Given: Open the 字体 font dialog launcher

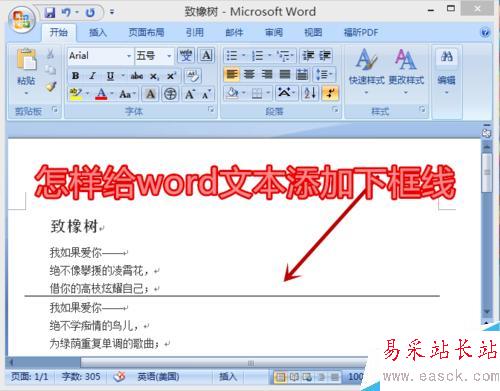Looking at the screenshot, I should click(211, 109).
